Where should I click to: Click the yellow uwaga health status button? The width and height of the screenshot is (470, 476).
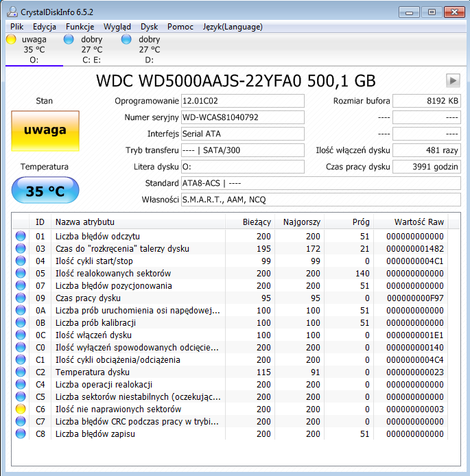pyautogui.click(x=45, y=131)
